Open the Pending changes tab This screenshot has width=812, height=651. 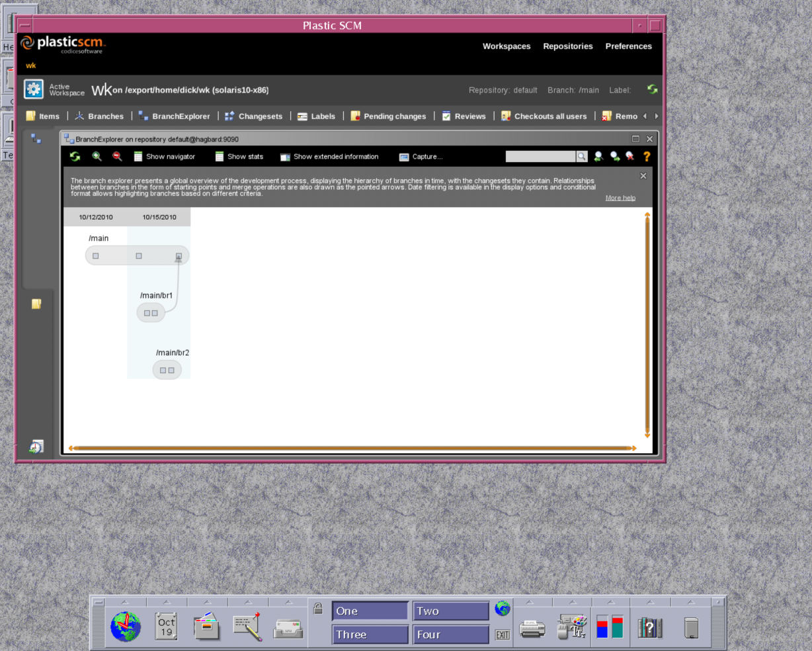(x=388, y=116)
